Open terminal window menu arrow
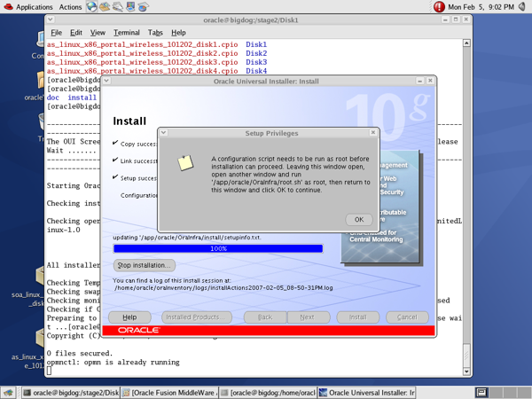The image size is (532, 399). [x=51, y=20]
